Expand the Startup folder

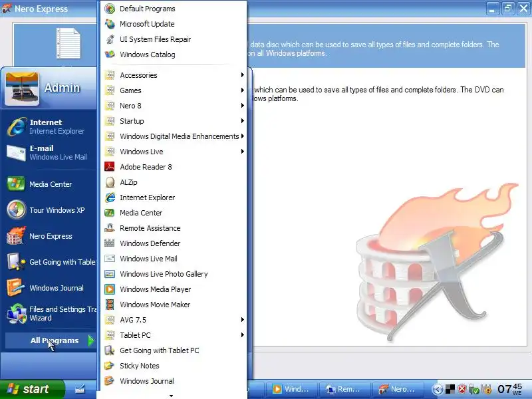(174, 121)
